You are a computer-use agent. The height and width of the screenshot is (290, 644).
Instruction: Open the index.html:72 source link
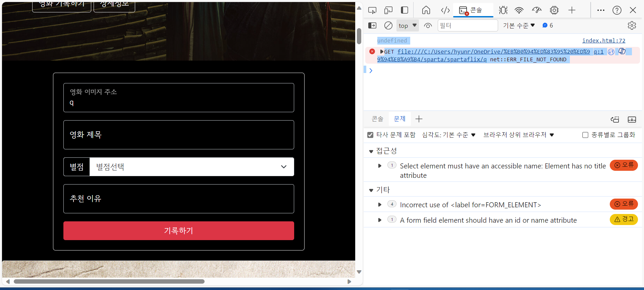point(604,41)
